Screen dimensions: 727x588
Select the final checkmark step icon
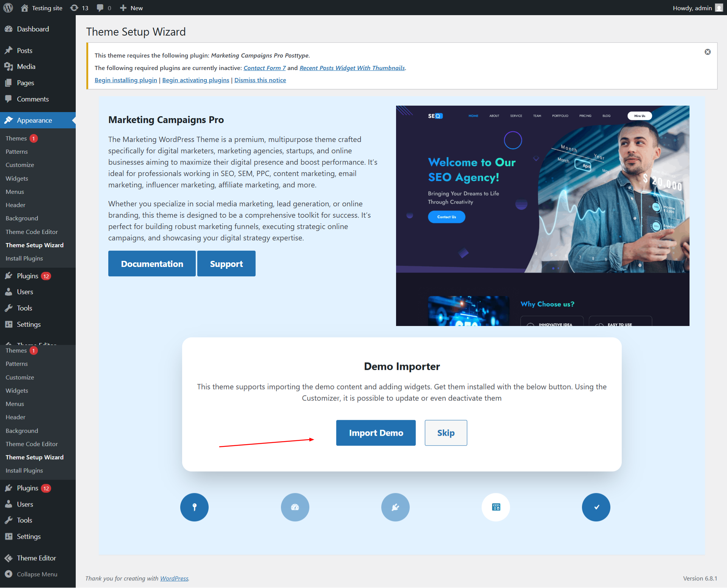pos(596,507)
